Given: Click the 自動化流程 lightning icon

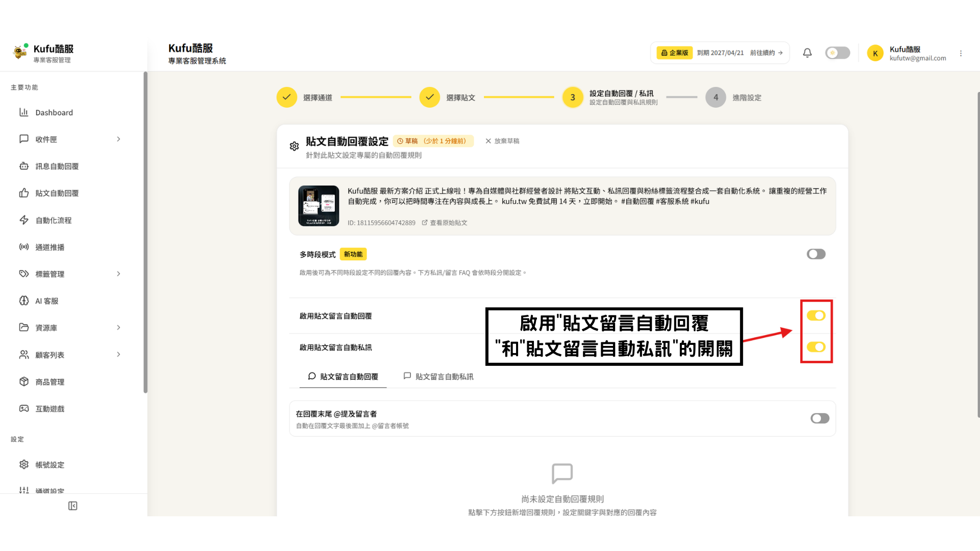Looking at the screenshot, I should coord(24,220).
